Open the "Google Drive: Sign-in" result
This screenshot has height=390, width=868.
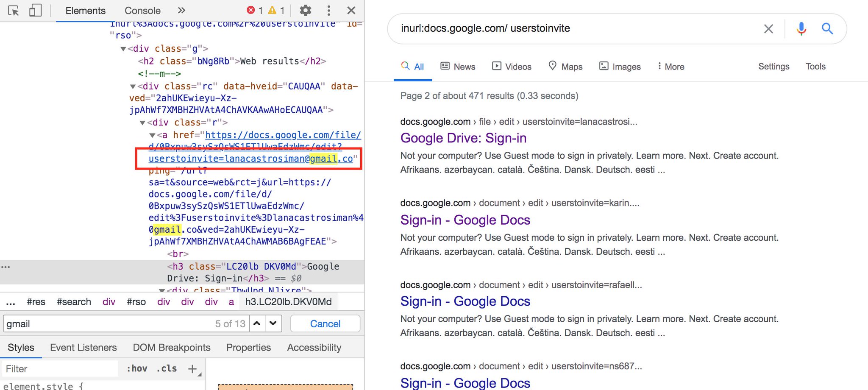coord(463,138)
